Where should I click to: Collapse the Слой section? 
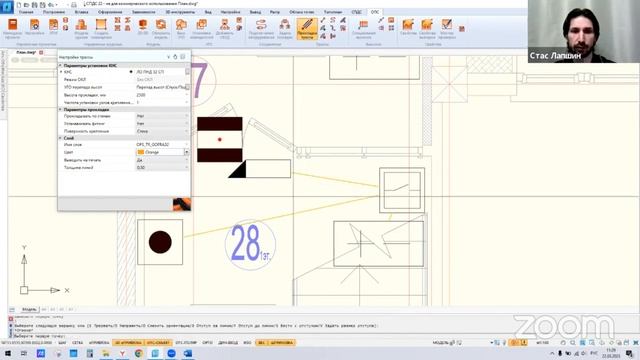pyautogui.click(x=60, y=138)
